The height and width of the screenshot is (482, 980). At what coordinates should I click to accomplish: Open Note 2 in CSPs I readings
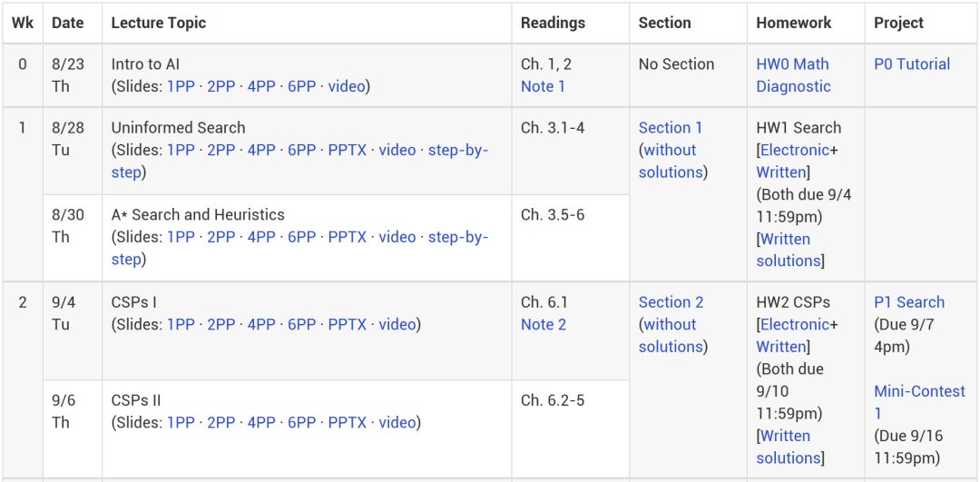[544, 324]
